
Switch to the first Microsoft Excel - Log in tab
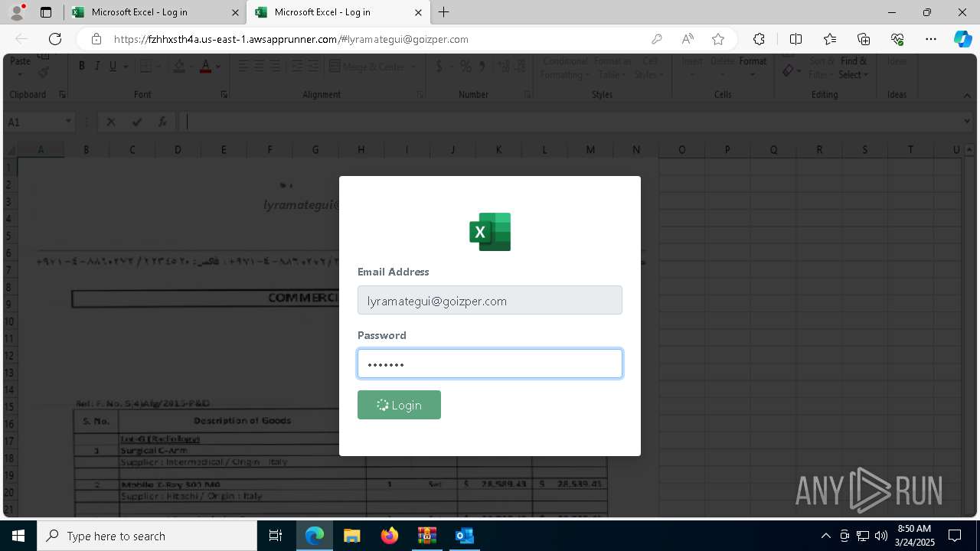[x=155, y=12]
